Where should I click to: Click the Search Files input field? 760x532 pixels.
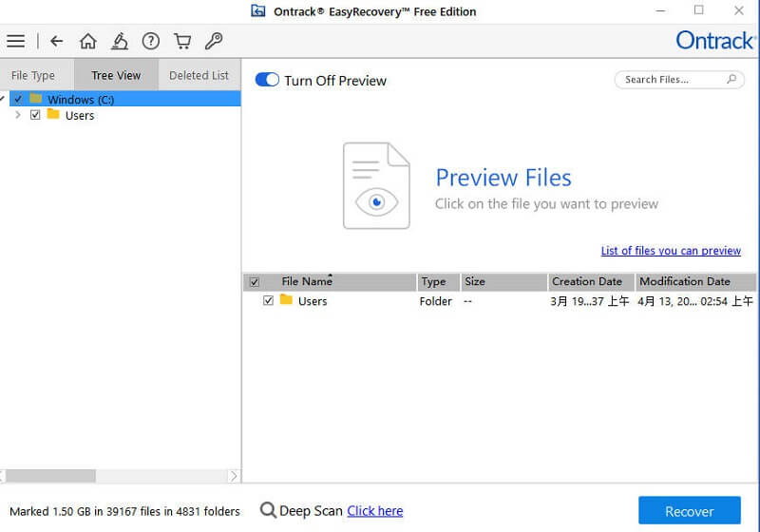pyautogui.click(x=679, y=80)
